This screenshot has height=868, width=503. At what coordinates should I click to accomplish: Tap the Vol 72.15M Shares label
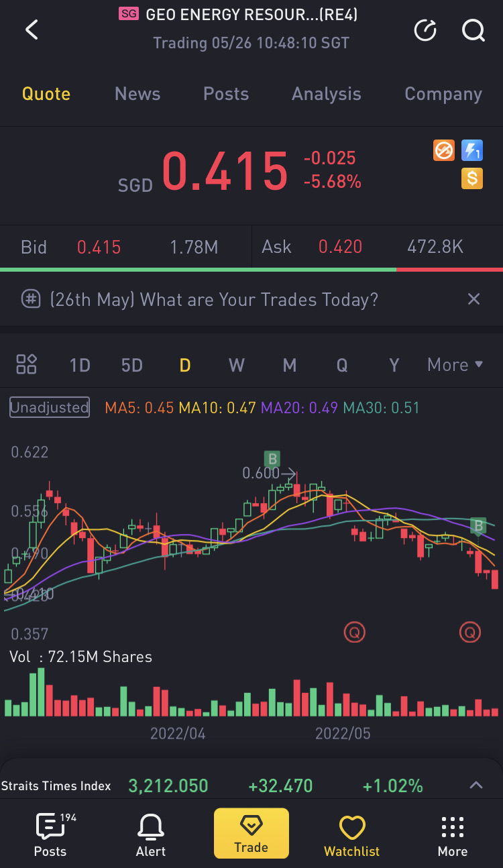point(80,657)
